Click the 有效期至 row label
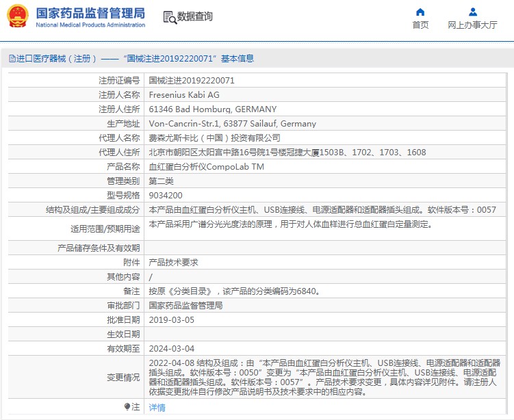The height and width of the screenshot is (420, 514). tap(123, 349)
